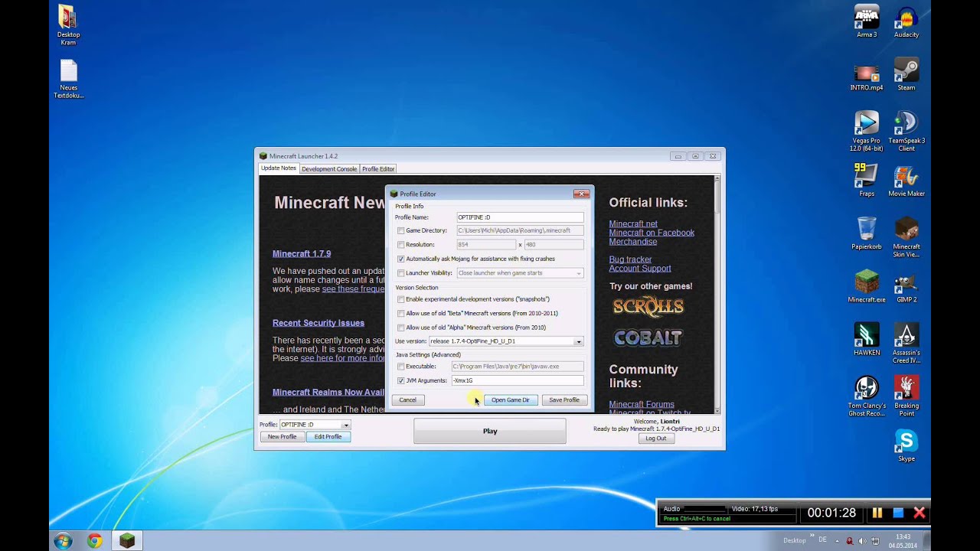Click the Update Notes page vertical scrollbar
The height and width of the screenshot is (551, 980).
[x=717, y=295]
